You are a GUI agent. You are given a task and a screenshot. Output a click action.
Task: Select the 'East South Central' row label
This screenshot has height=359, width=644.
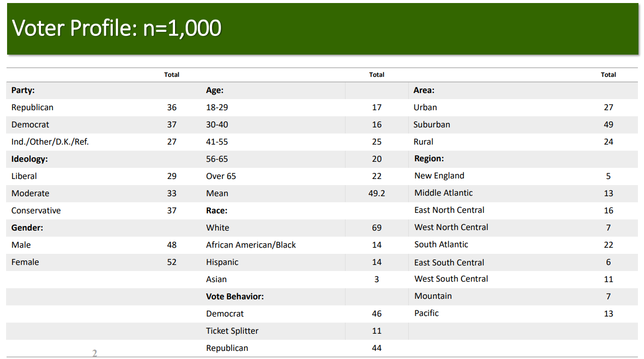449,263
